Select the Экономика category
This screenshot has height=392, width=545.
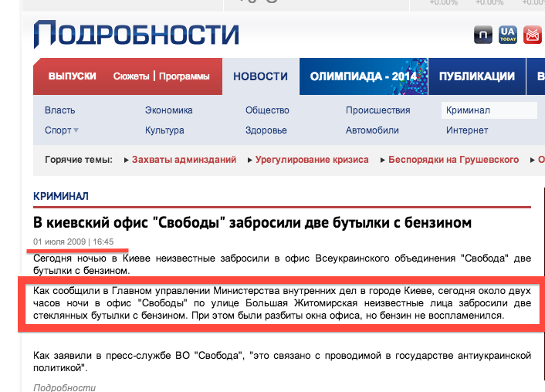point(168,110)
